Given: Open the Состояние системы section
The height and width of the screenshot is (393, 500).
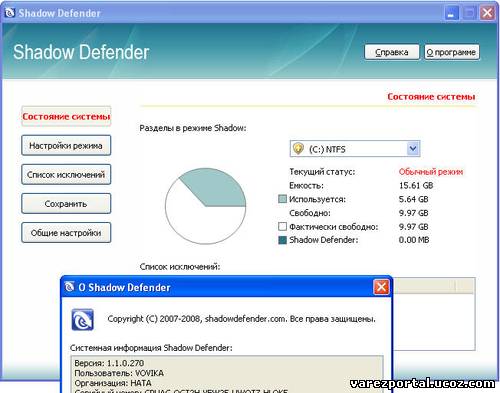Looking at the screenshot, I should 66,116.
